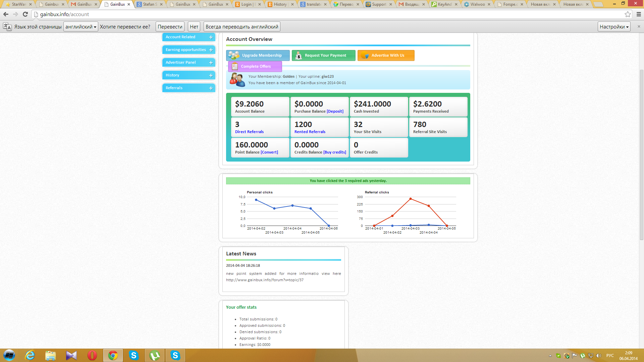Click the browser reload page icon

[25, 14]
